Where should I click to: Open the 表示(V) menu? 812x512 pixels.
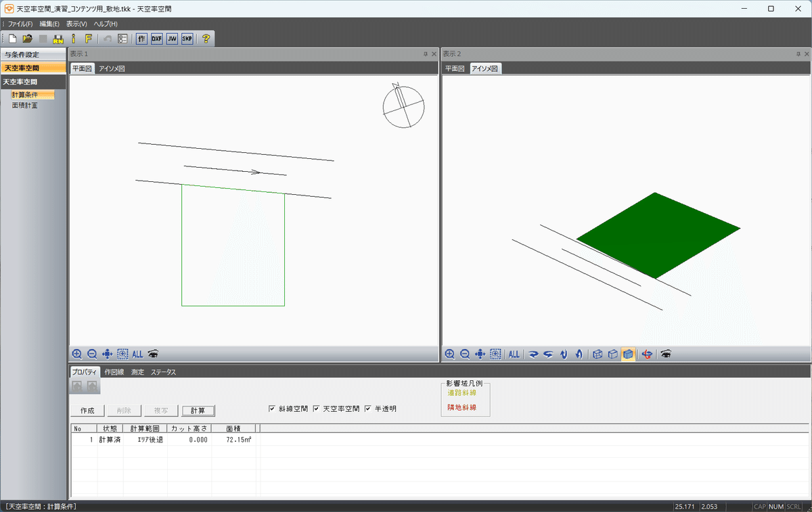tap(76, 24)
